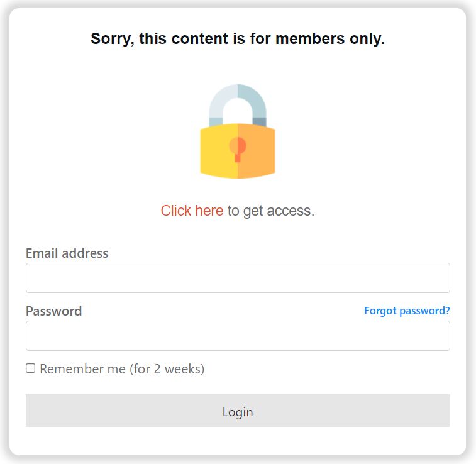
Task: Click the 'Email address' label
Action: coord(67,253)
